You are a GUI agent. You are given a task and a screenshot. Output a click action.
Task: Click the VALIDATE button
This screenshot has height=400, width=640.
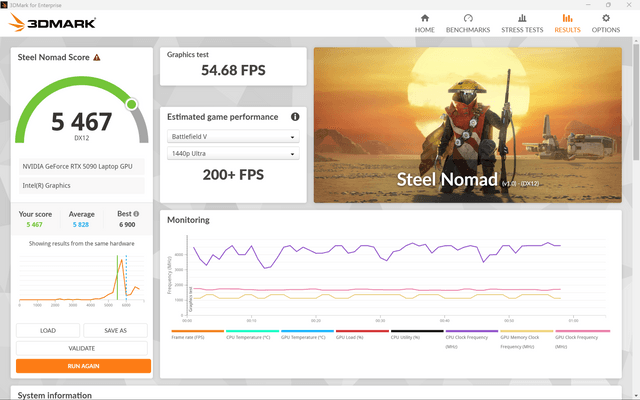(x=82, y=348)
